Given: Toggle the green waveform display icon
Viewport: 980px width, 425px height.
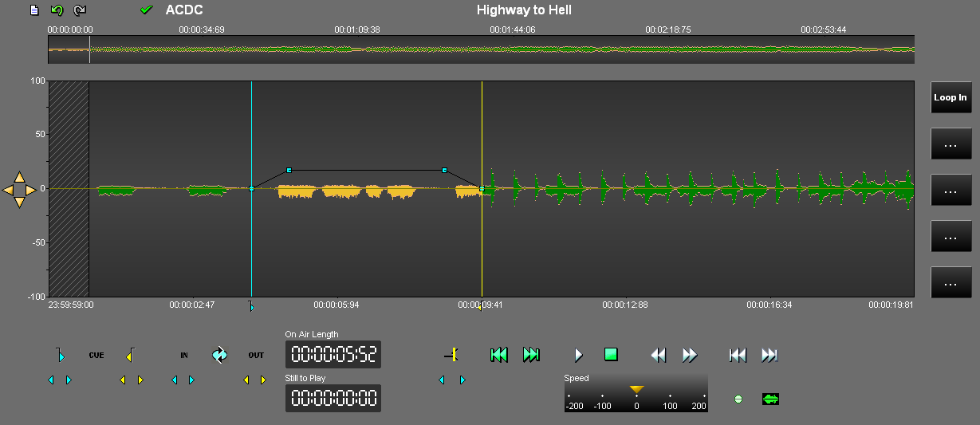Looking at the screenshot, I should [770, 399].
